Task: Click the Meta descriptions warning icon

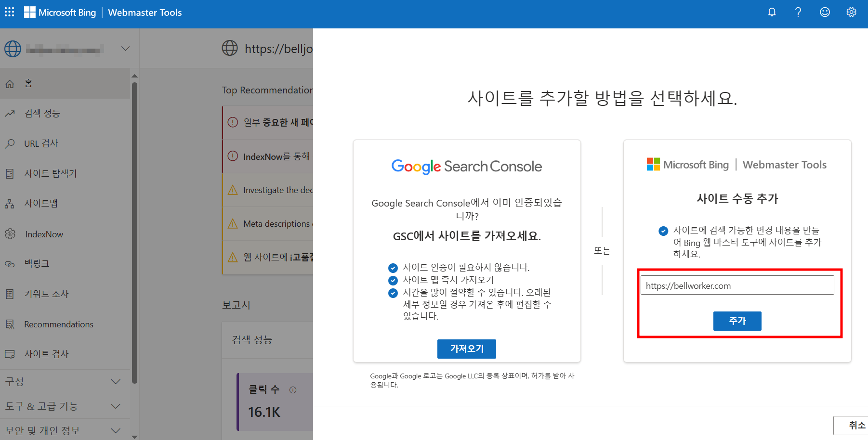Action: (233, 223)
